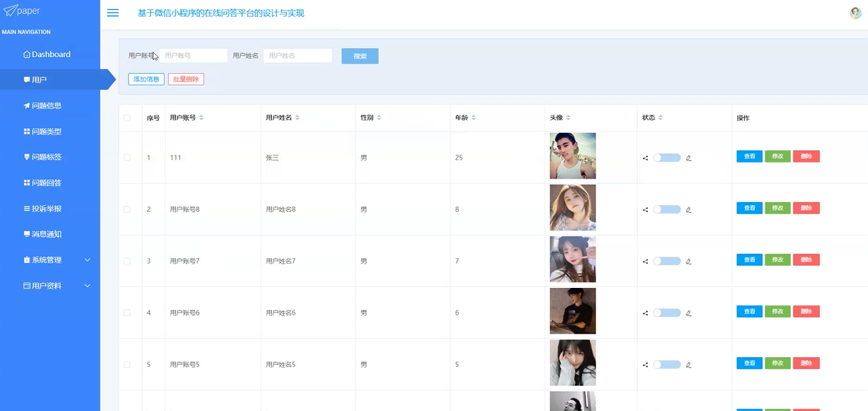The height and width of the screenshot is (411, 868).
Task: Check the checkbox for 用户账号5 row
Action: click(128, 365)
